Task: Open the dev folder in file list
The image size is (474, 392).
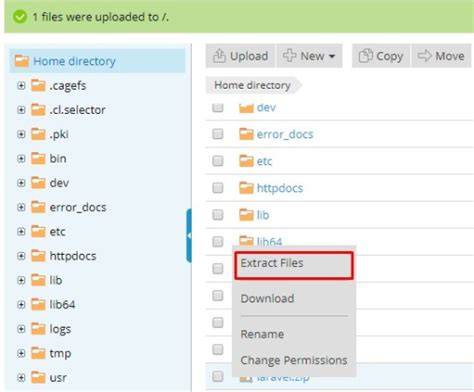Action: click(x=266, y=108)
